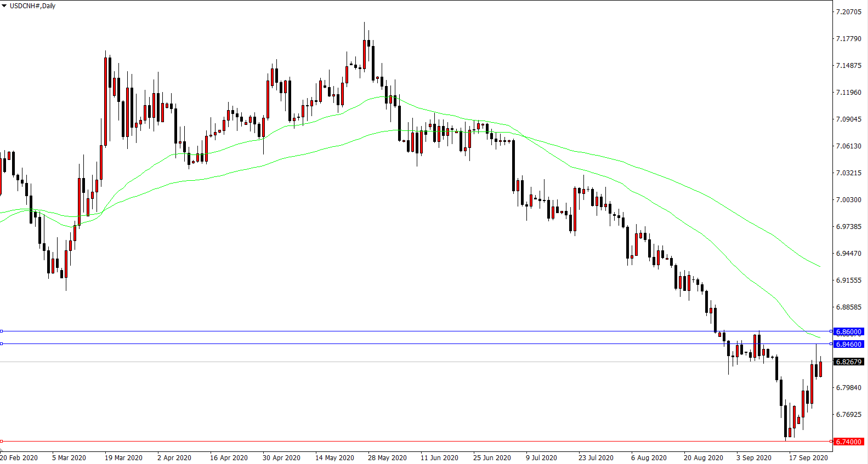
Task: Click the blue horizontal line's left handle
Action: point(2,331)
